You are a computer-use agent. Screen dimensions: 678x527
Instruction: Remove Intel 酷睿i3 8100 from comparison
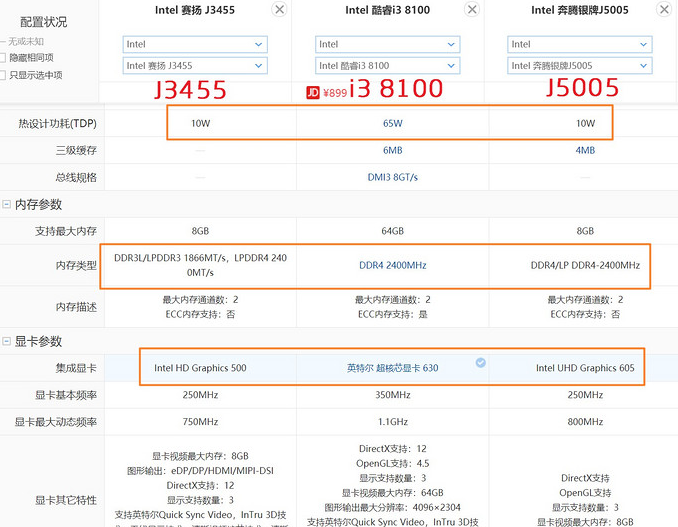pos(472,9)
